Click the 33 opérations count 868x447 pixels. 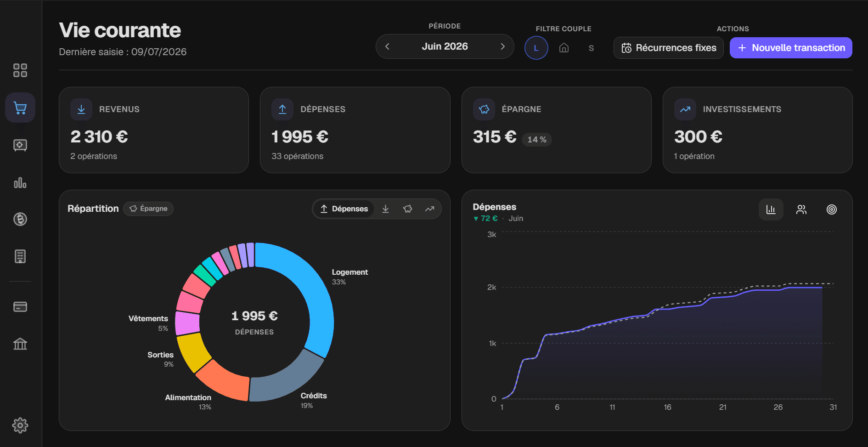pos(297,156)
